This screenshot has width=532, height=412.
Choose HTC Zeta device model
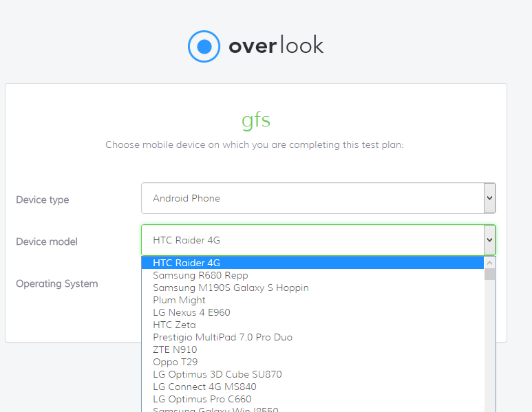point(312,325)
